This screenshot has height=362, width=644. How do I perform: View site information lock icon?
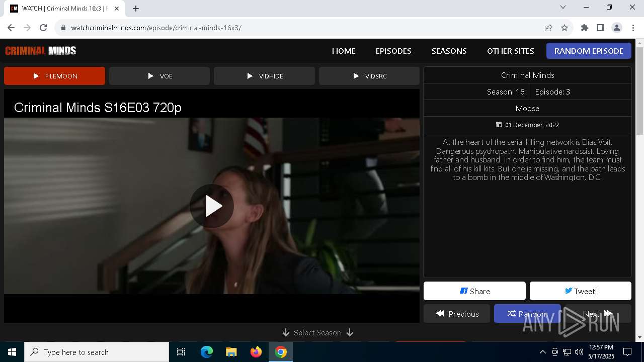[x=63, y=28]
